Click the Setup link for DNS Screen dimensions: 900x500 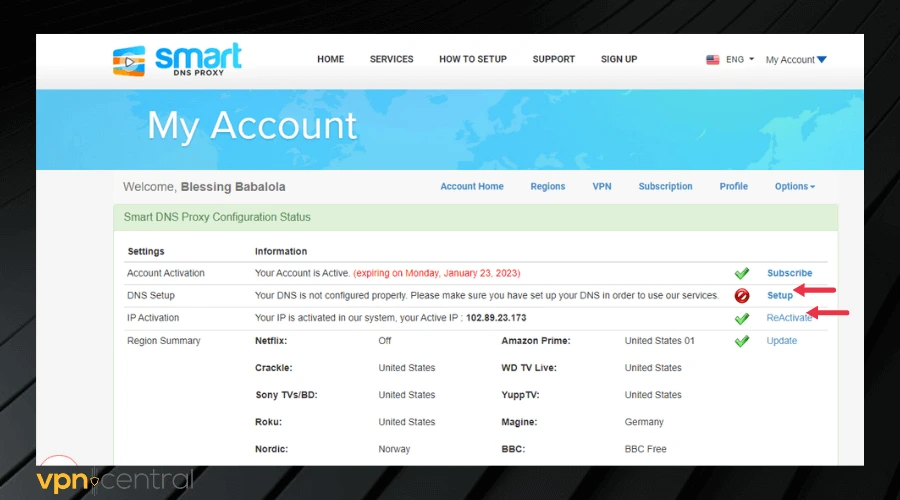tap(779, 296)
